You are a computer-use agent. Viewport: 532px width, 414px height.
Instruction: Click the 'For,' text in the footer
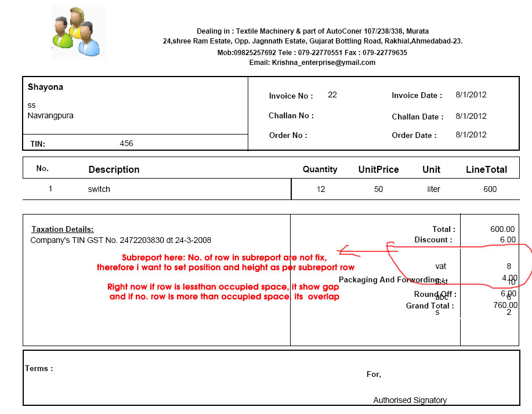(x=374, y=375)
